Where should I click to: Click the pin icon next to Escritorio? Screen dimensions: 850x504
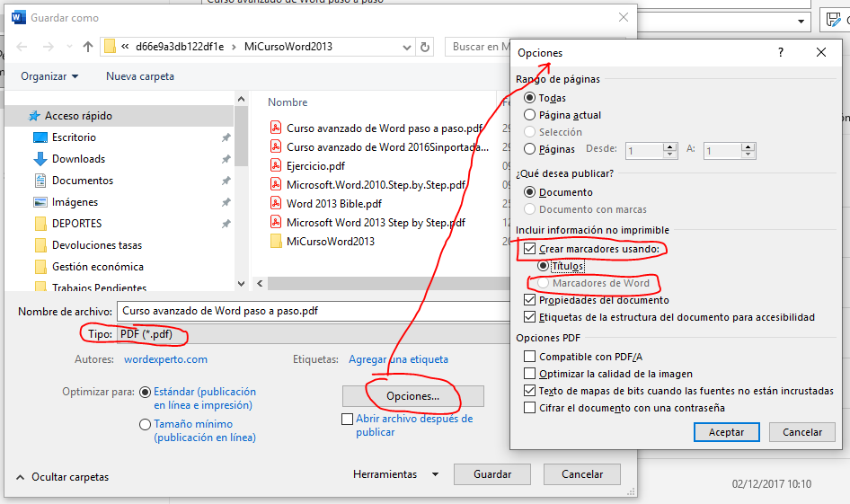(226, 137)
